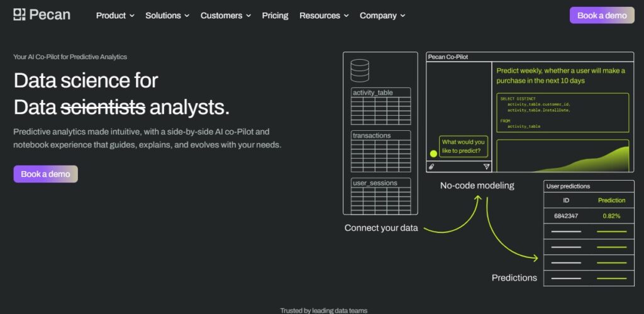This screenshot has width=644, height=314.
Task: Click the activity_table grid icon
Action: pos(380,106)
